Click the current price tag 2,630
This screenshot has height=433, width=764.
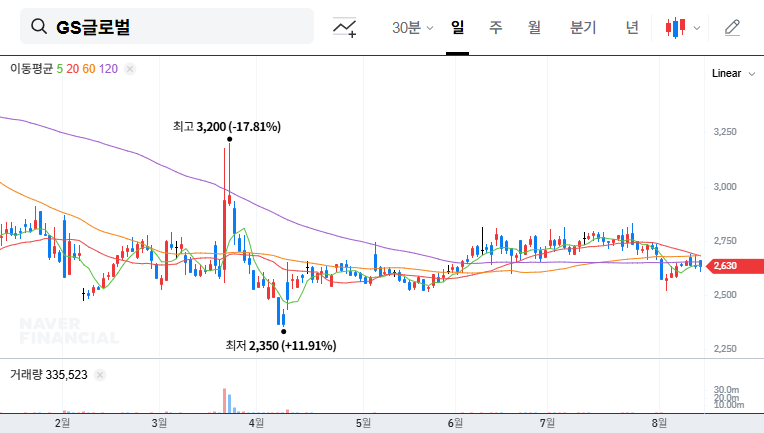coord(736,266)
